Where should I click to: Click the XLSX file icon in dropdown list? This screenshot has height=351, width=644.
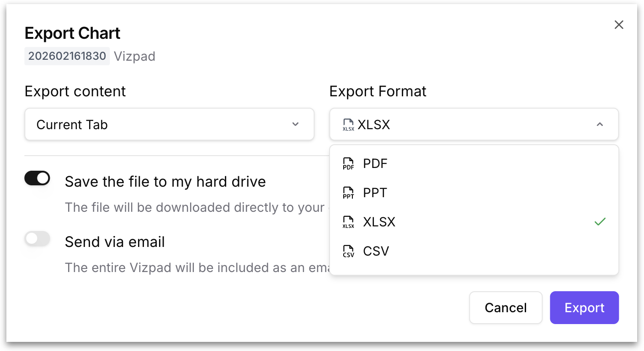(348, 222)
